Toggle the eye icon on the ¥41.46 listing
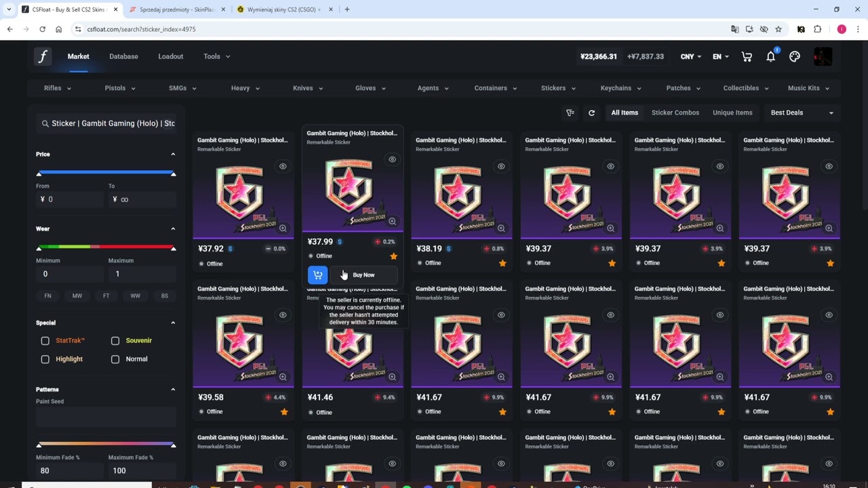The height and width of the screenshot is (488, 868). pos(392,314)
